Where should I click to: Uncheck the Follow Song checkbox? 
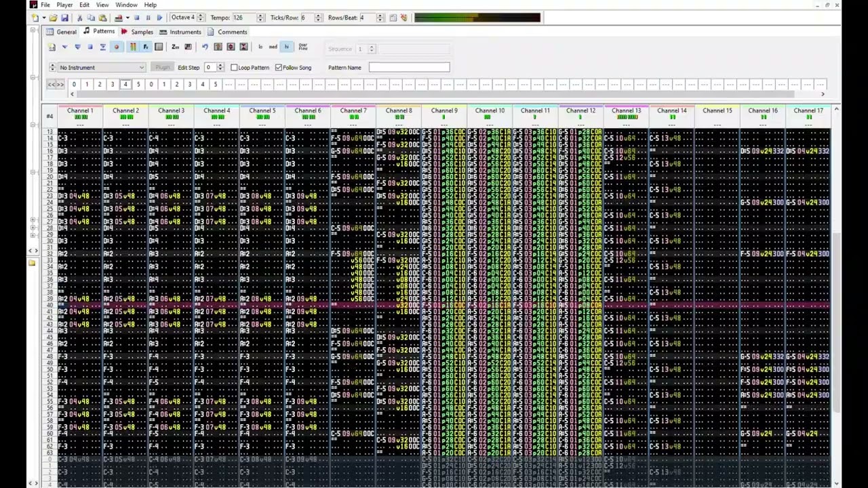click(x=279, y=68)
